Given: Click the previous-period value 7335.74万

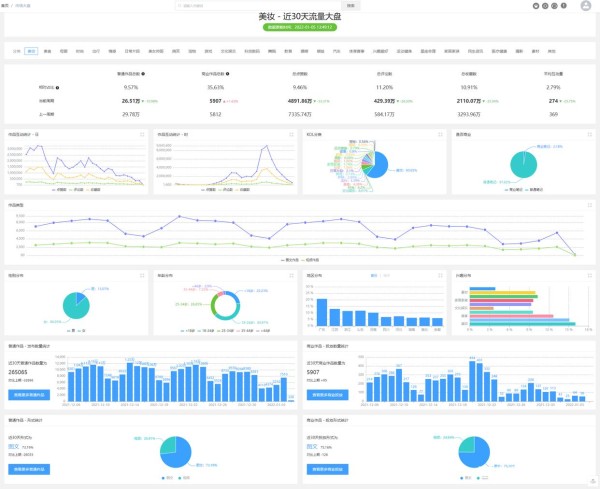Looking at the screenshot, I should pos(300,114).
